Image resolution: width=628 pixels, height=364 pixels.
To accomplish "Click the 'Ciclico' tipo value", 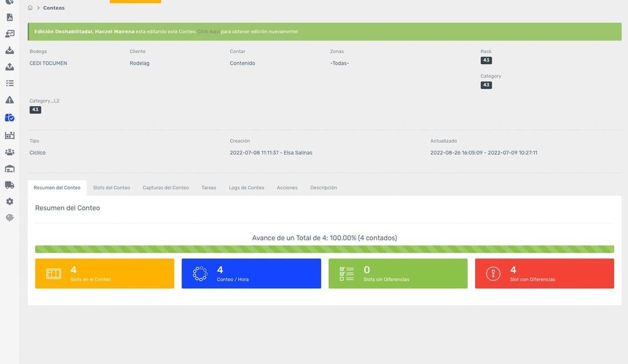I will coord(37,152).
